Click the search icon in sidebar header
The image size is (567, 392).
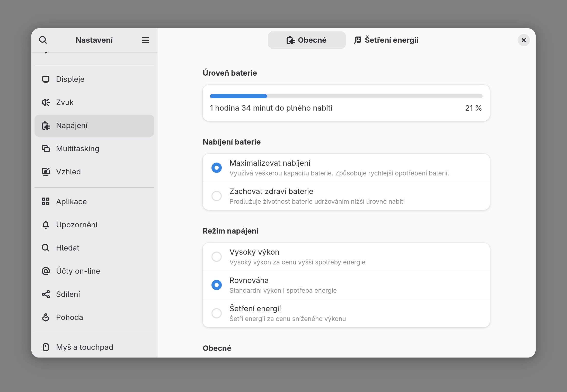[x=43, y=40]
